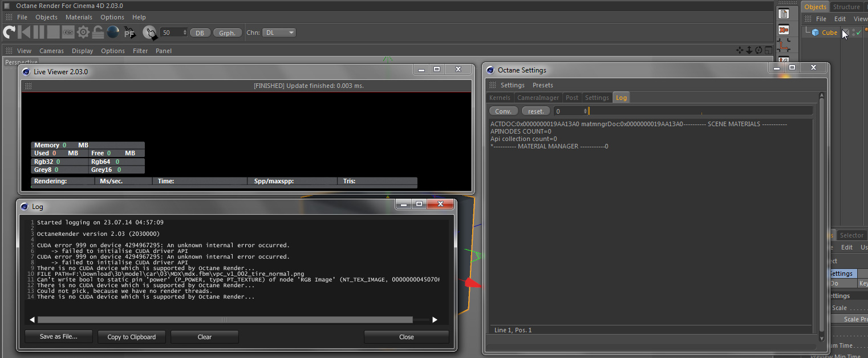Switch to Settings tab beside Post
This screenshot has height=358, width=868.
pos(597,98)
